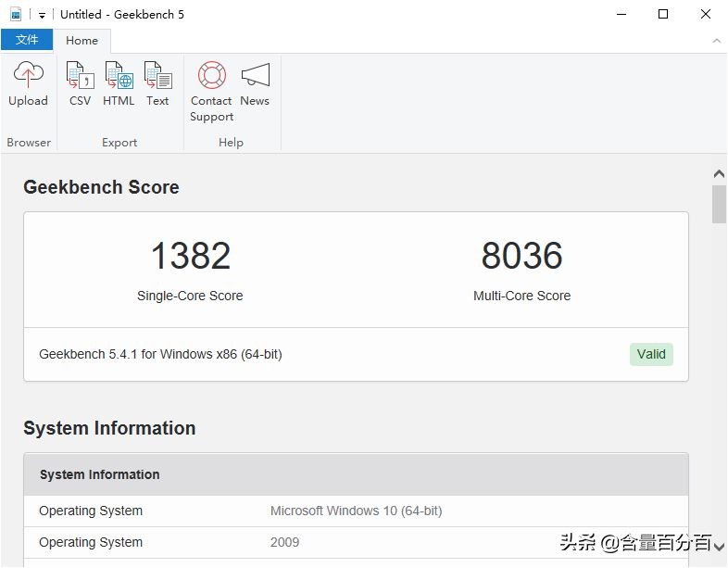728x568 pixels.
Task: Click the Operating System label beside 2009
Action: pos(91,542)
